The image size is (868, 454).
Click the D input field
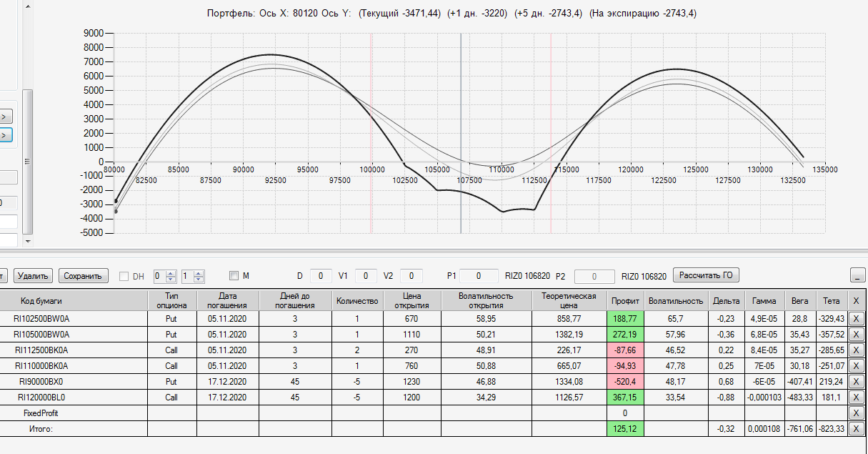321,276
